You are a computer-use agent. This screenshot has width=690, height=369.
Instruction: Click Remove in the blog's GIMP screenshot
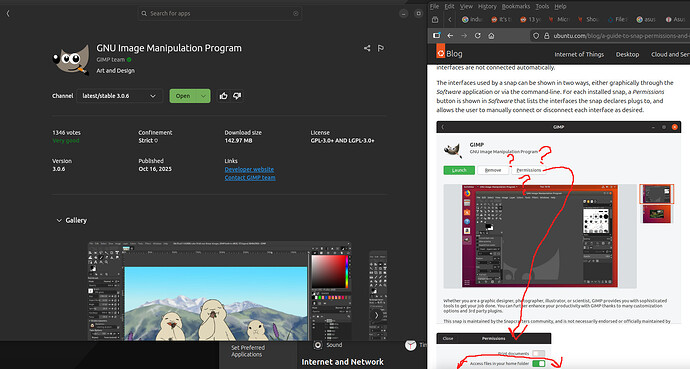point(493,170)
